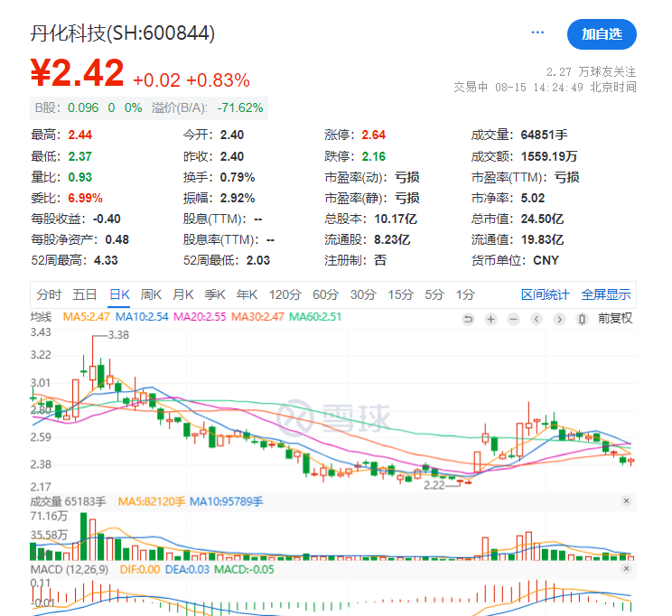Open the three-dot more options menu
The image size is (672, 616).
pyautogui.click(x=537, y=33)
